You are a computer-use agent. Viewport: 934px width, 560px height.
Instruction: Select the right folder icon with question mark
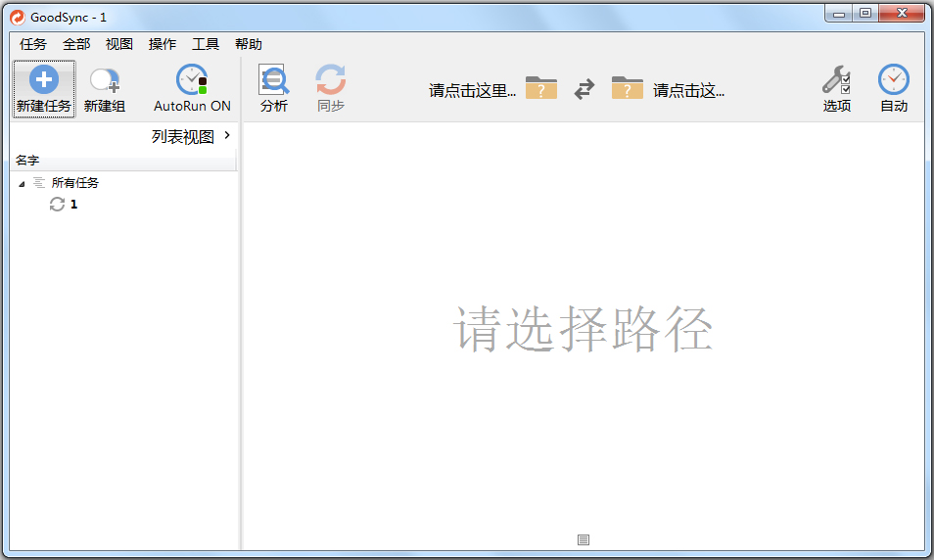tap(628, 87)
